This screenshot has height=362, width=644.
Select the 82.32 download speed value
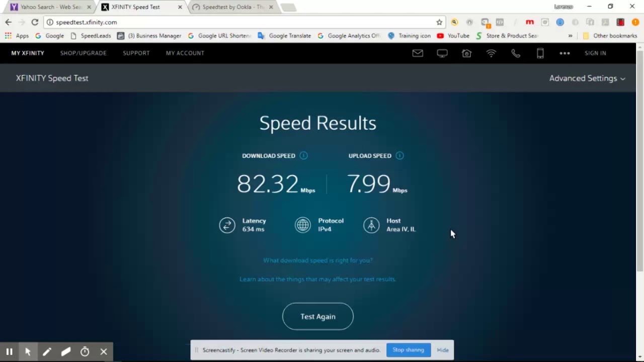268,184
